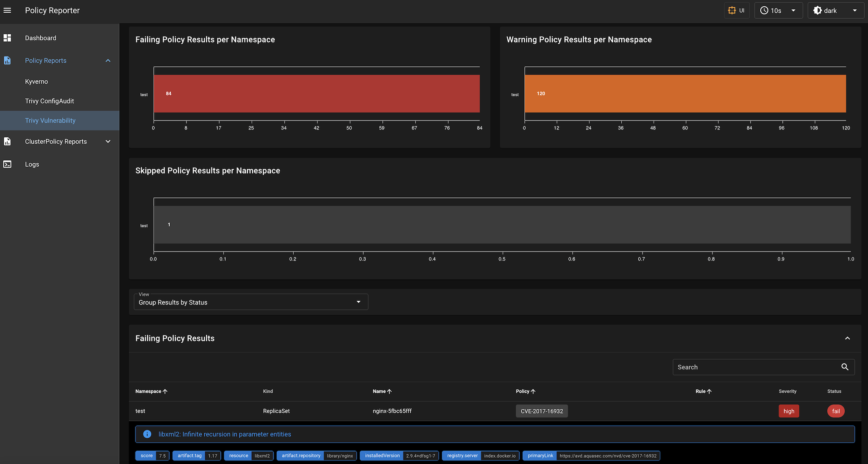Click the libxml2 infinite recursion link
Image resolution: width=868 pixels, height=464 pixels.
[225, 434]
